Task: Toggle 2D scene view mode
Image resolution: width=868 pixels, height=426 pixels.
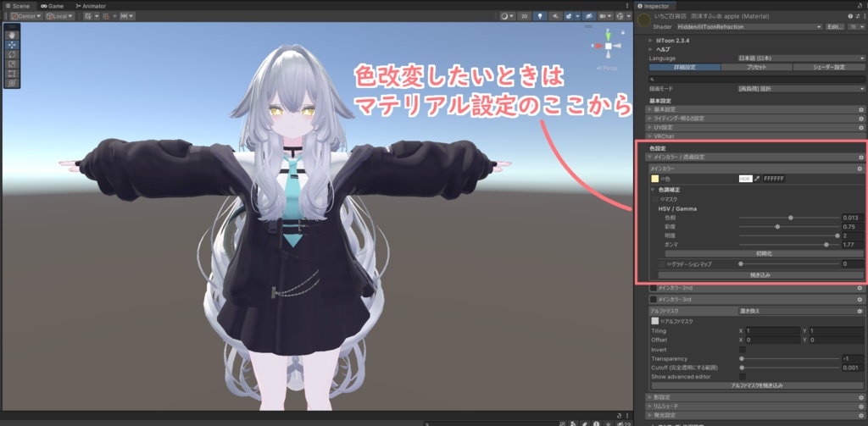Action: (524, 16)
